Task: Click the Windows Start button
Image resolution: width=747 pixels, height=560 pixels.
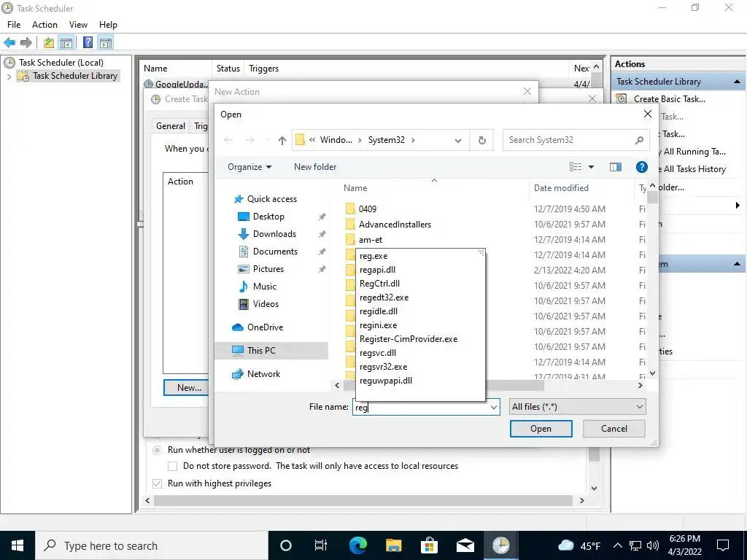Action: [x=18, y=545]
